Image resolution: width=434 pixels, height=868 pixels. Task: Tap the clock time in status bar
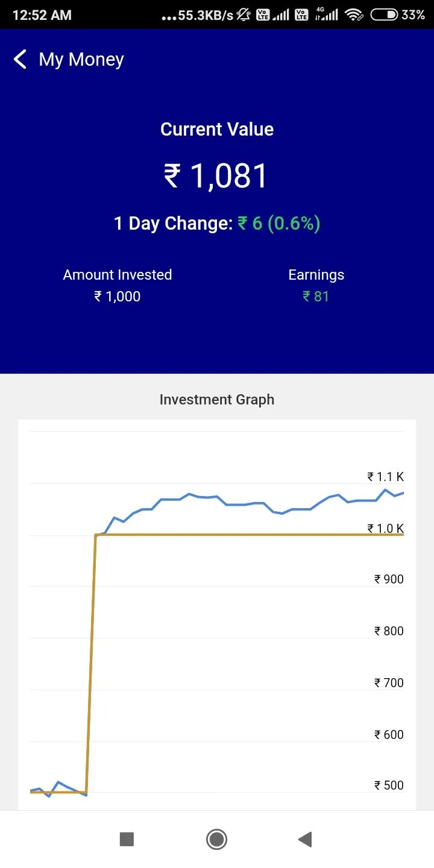click(x=42, y=15)
